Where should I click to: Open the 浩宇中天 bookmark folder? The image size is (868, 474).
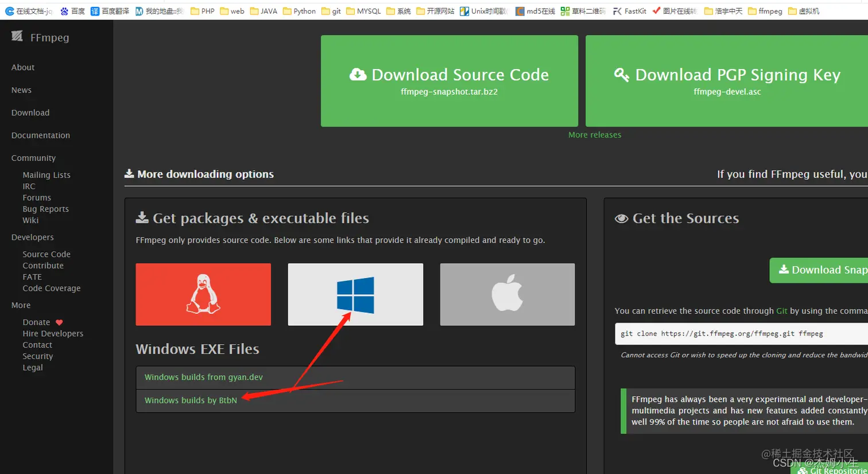[723, 11]
